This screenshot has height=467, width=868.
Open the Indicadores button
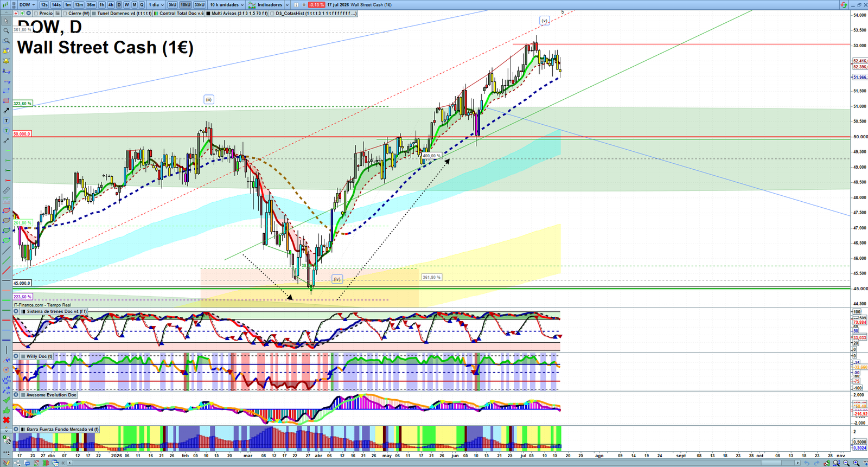click(265, 5)
